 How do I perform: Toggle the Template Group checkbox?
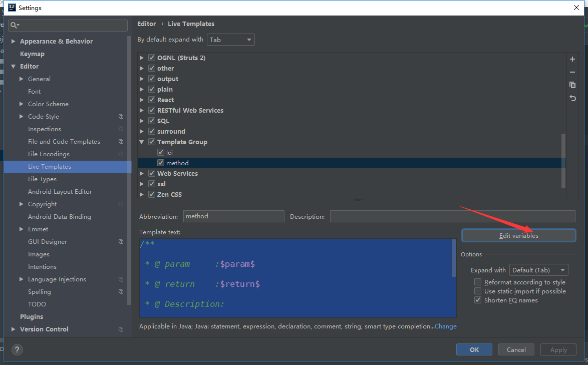point(152,142)
